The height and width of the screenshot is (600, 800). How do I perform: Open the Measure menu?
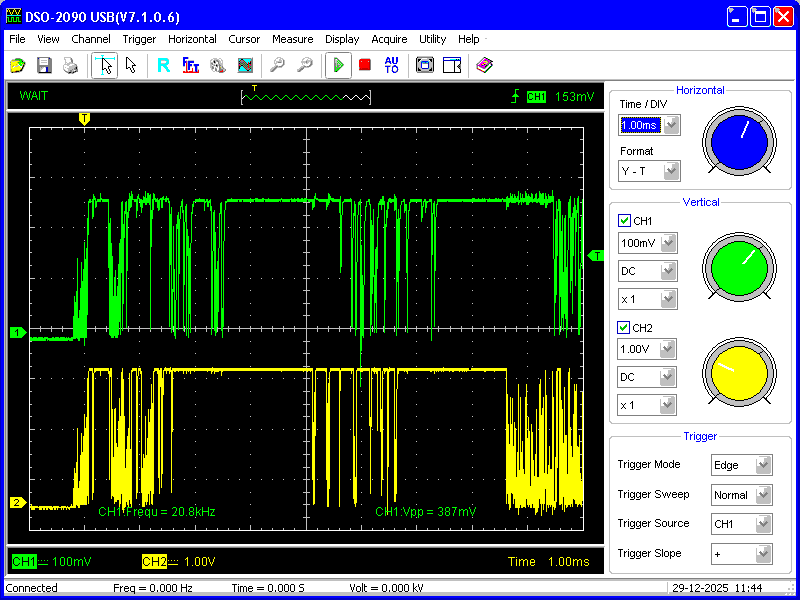tap(292, 39)
